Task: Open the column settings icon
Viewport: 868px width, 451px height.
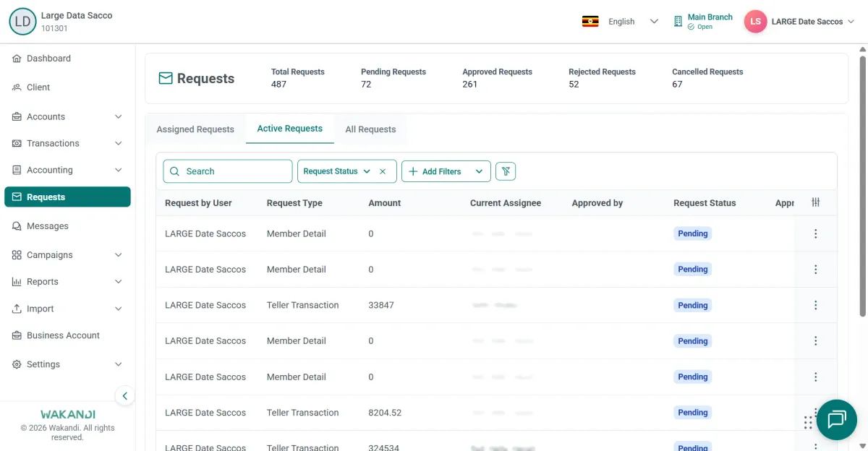Action: [x=816, y=202]
